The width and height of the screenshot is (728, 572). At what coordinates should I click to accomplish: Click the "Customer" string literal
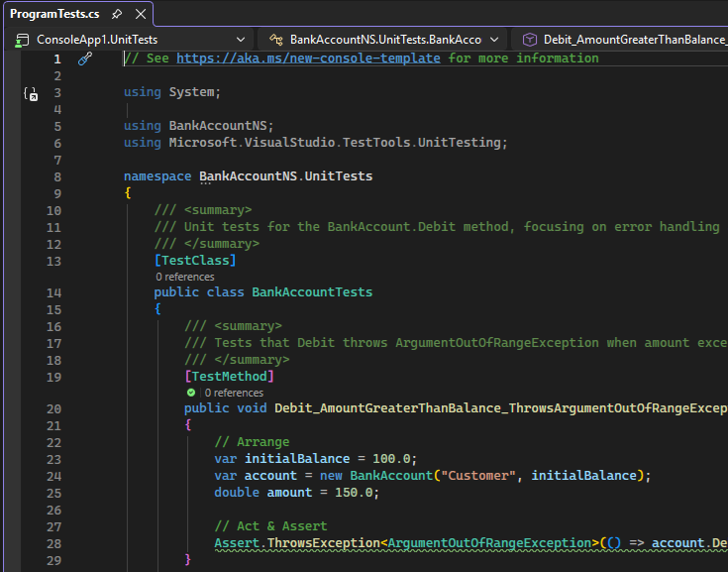click(479, 476)
